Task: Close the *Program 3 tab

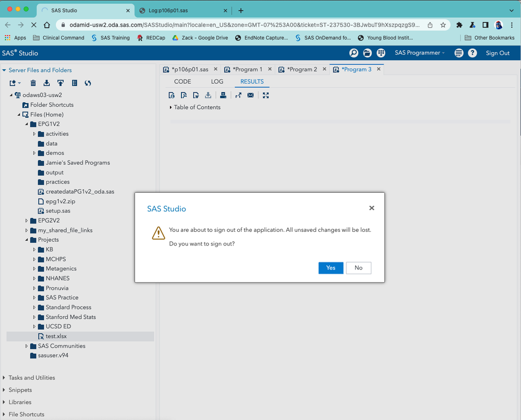Action: [x=379, y=69]
